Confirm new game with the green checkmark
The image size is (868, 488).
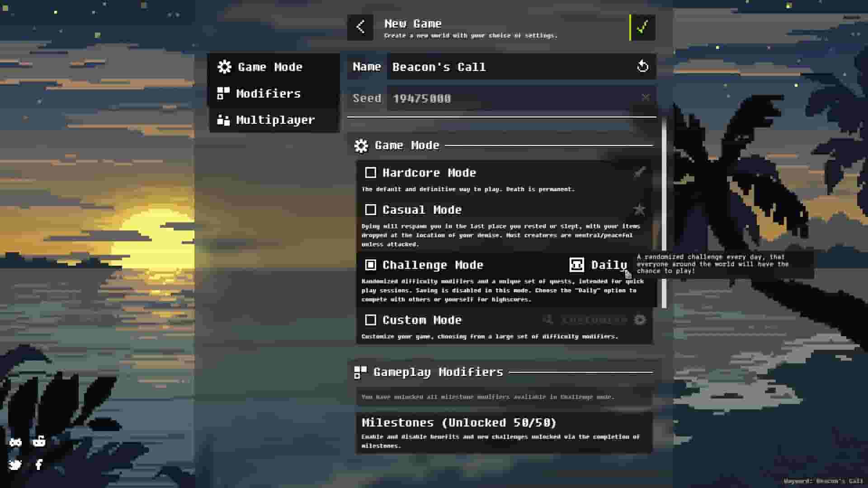pyautogui.click(x=642, y=27)
